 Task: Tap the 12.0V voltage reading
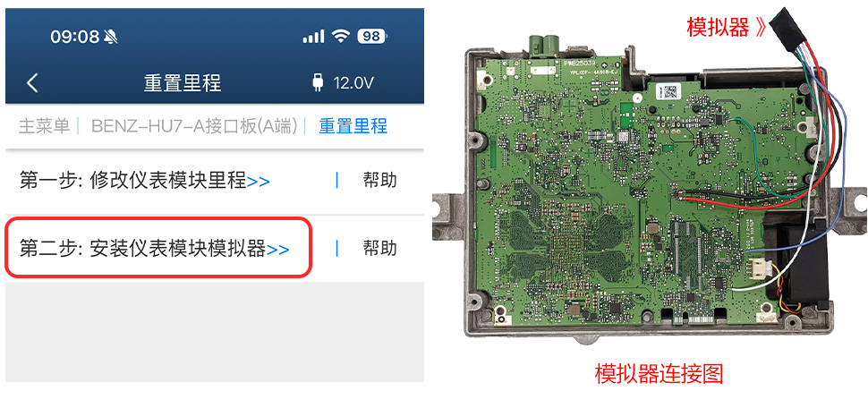pos(353,83)
